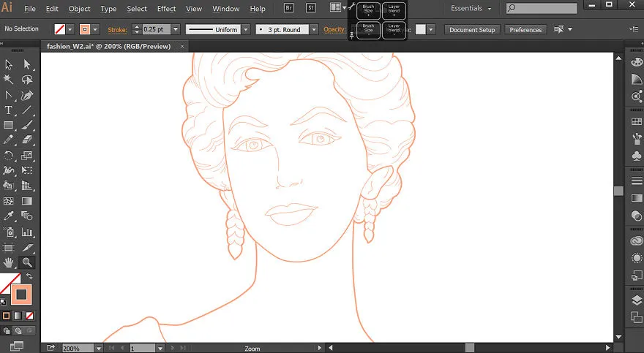Change the screen mode

(x=16, y=346)
